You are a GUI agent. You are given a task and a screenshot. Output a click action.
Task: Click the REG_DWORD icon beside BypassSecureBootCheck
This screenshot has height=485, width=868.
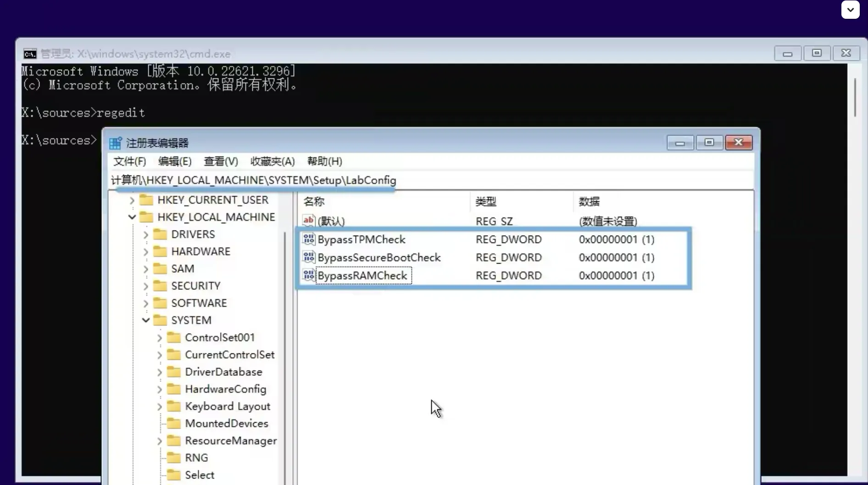tap(308, 257)
